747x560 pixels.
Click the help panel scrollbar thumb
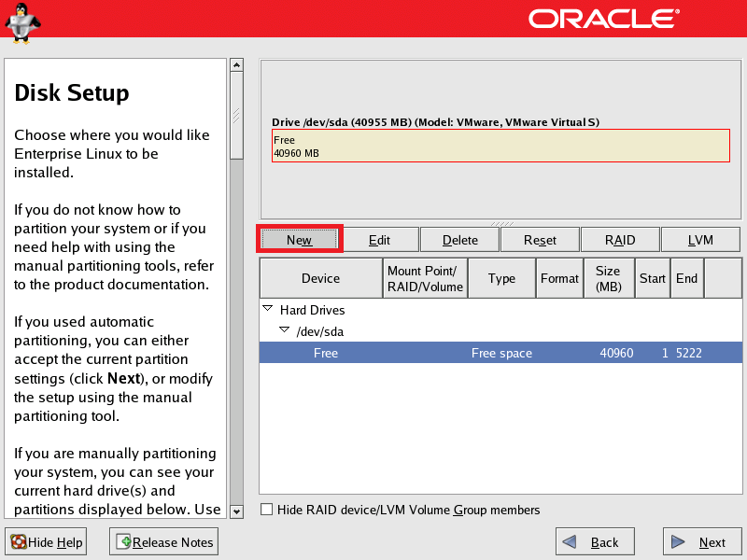click(x=237, y=116)
